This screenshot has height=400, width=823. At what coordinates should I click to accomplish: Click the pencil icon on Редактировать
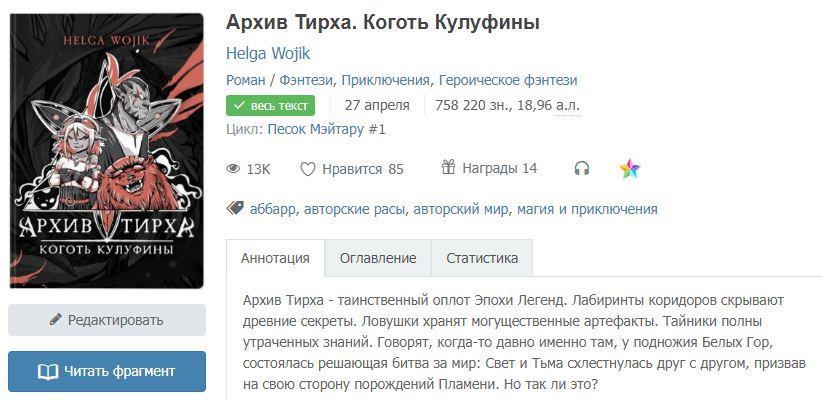[x=56, y=320]
